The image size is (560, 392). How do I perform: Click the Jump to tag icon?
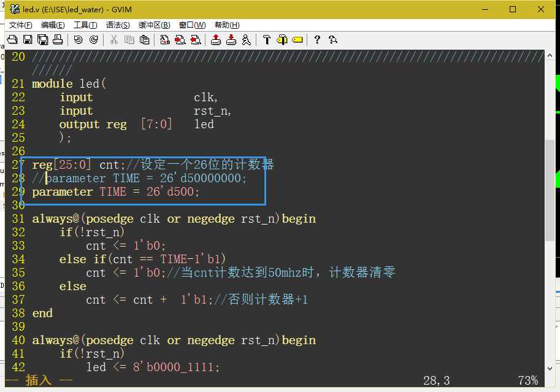pos(297,39)
